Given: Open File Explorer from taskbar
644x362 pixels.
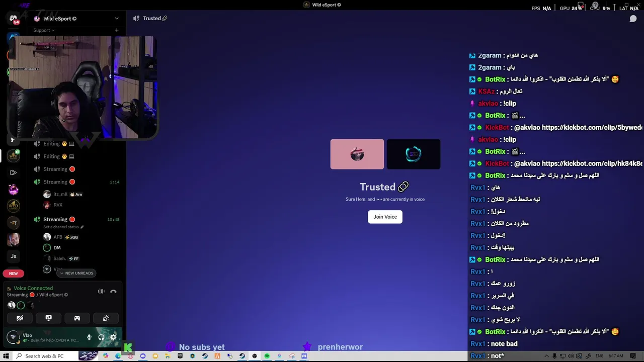Looking at the screenshot, I should tap(167, 356).
